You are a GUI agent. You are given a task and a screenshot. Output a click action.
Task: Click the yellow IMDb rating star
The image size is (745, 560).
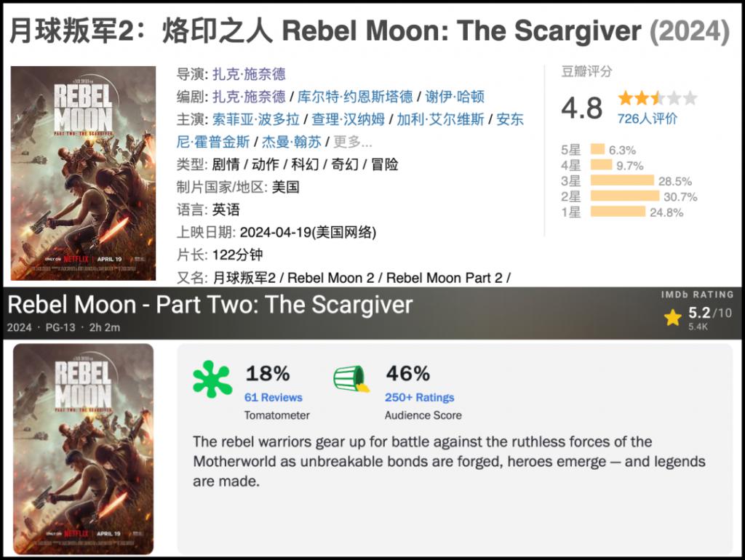click(673, 318)
